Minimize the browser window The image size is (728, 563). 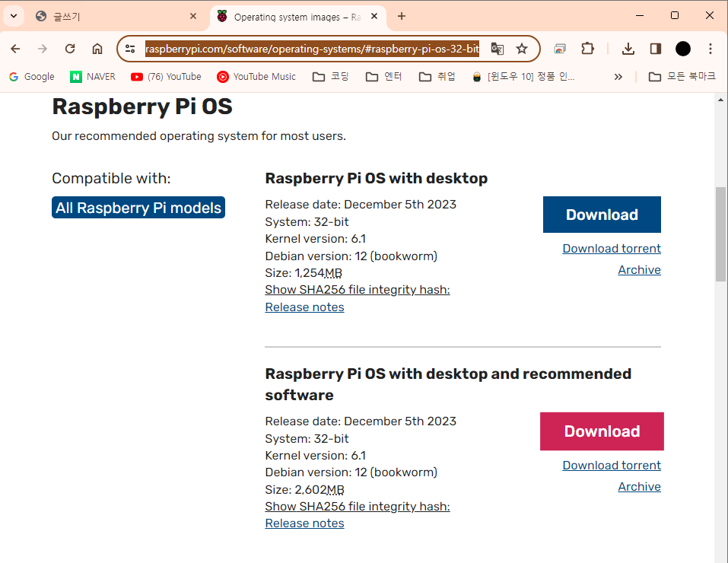[x=640, y=16]
